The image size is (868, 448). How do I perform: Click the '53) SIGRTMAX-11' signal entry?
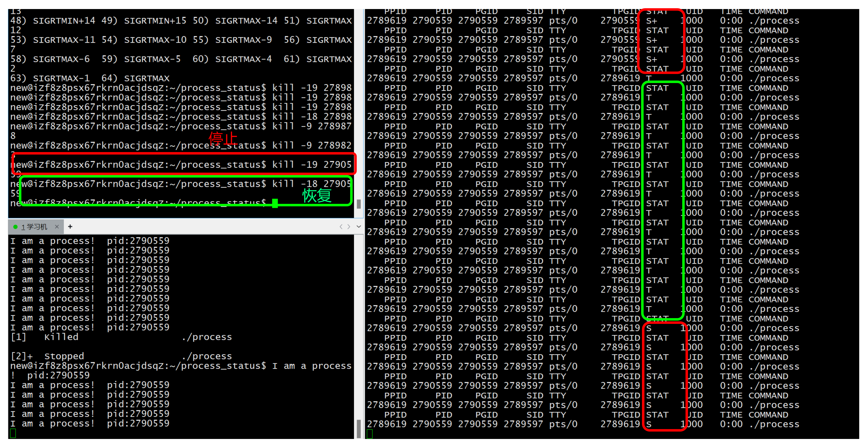tap(53, 40)
